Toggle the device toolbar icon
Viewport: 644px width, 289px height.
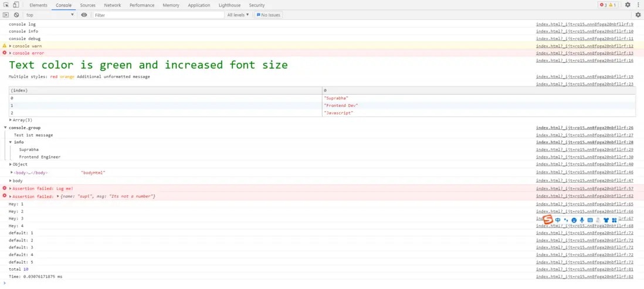(x=16, y=5)
